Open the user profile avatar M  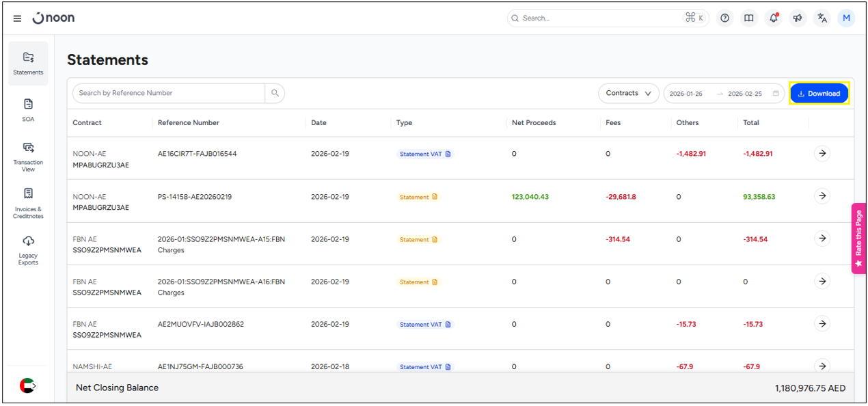pos(846,18)
